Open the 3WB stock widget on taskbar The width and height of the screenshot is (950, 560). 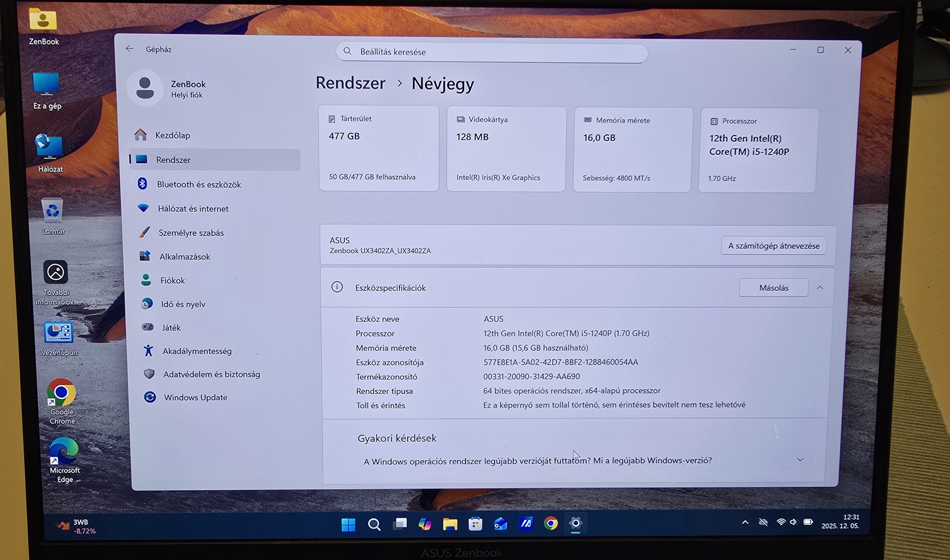tap(76, 526)
